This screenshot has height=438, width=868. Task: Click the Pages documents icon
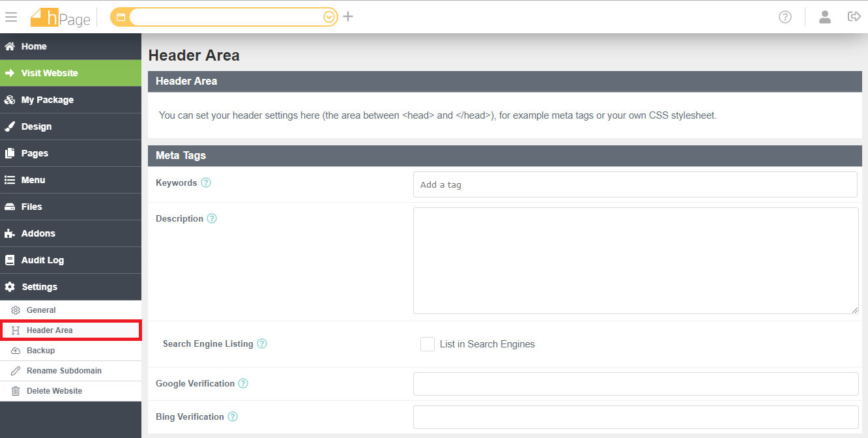click(x=10, y=153)
